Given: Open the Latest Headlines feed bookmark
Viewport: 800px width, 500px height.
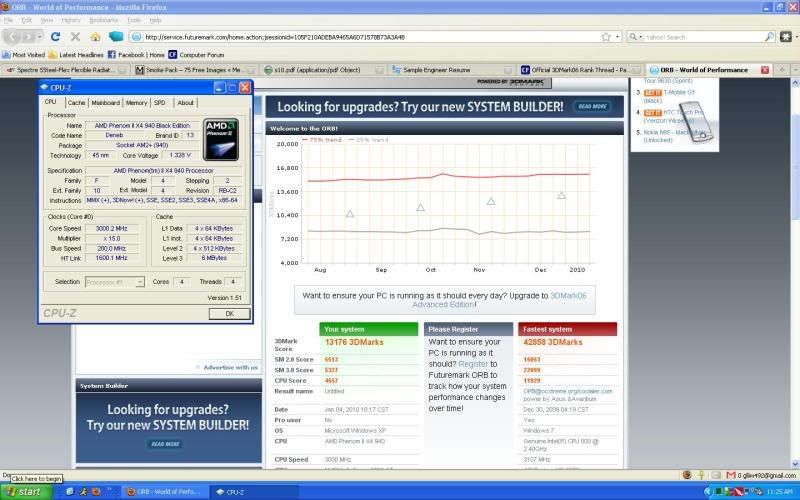Looking at the screenshot, I should (76, 55).
